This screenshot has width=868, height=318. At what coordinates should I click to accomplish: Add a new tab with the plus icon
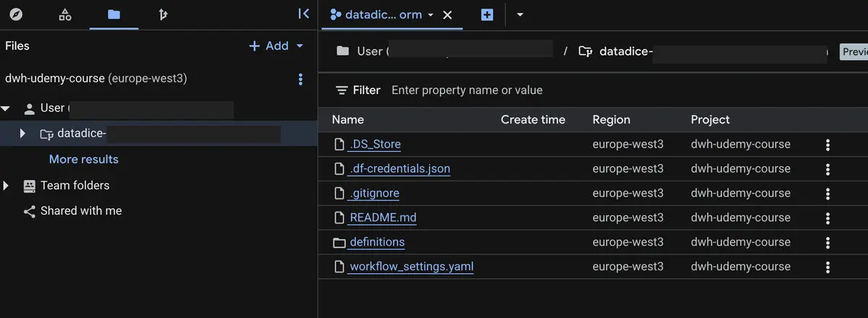tap(487, 14)
